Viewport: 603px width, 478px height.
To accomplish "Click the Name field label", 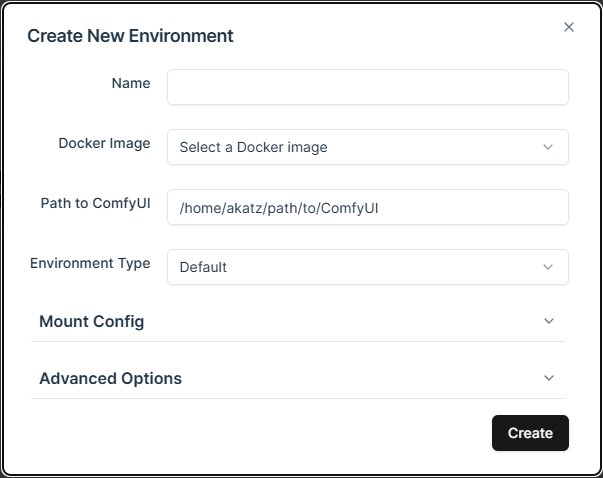I will click(131, 83).
